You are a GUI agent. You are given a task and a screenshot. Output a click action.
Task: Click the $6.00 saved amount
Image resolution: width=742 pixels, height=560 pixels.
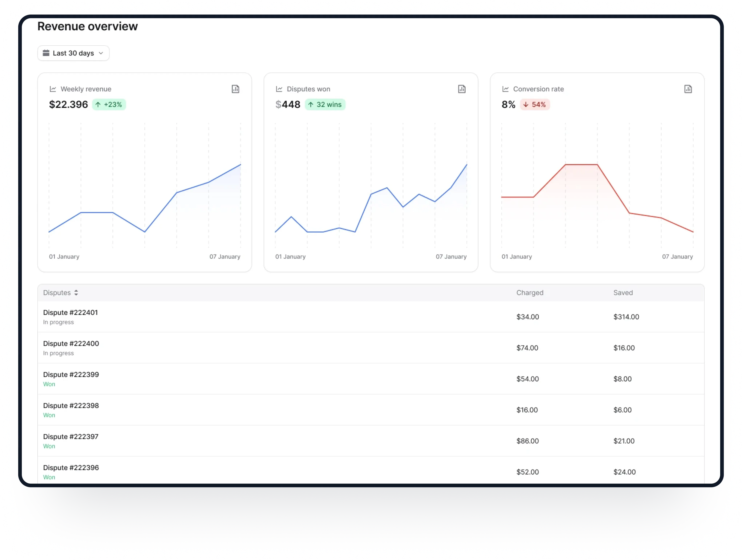coord(622,410)
